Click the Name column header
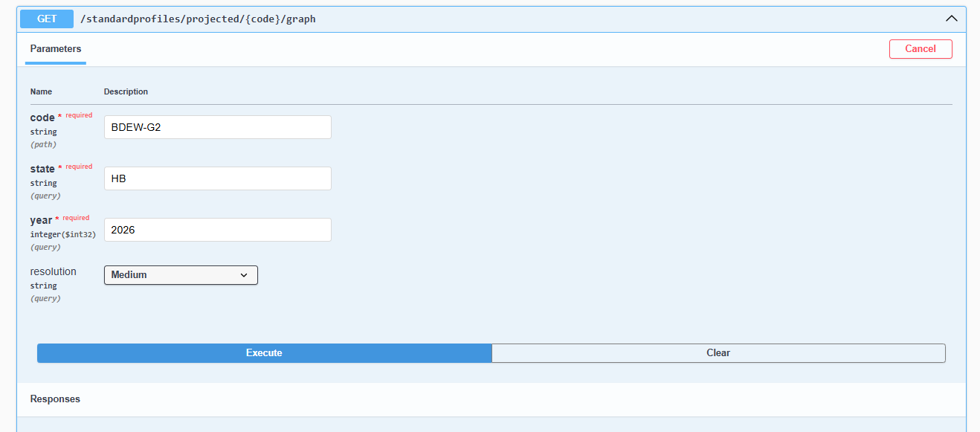This screenshot has height=432, width=980. coord(41,92)
